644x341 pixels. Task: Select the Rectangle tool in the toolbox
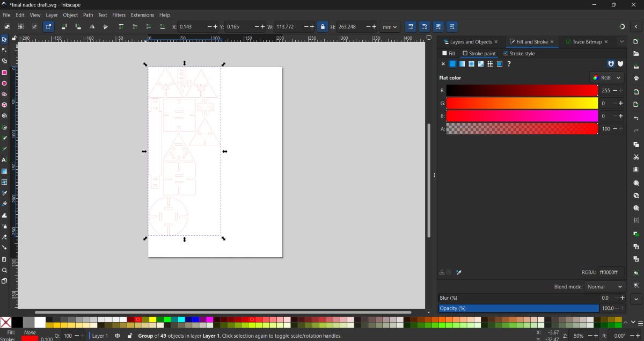pos(4,72)
